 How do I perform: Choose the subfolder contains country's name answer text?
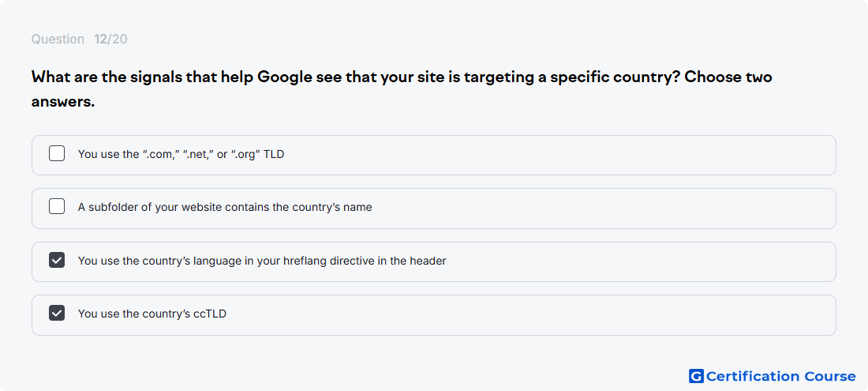[225, 207]
